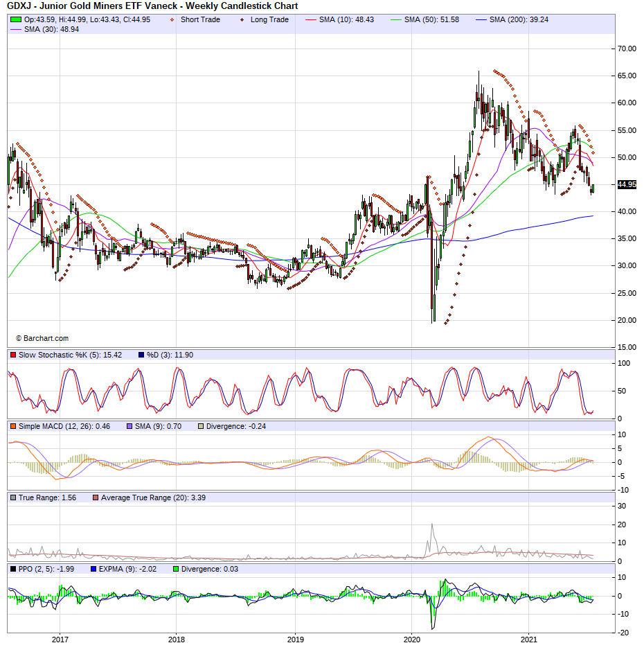Click the 30 label on True Range axis
644x661 pixels.
(622, 506)
